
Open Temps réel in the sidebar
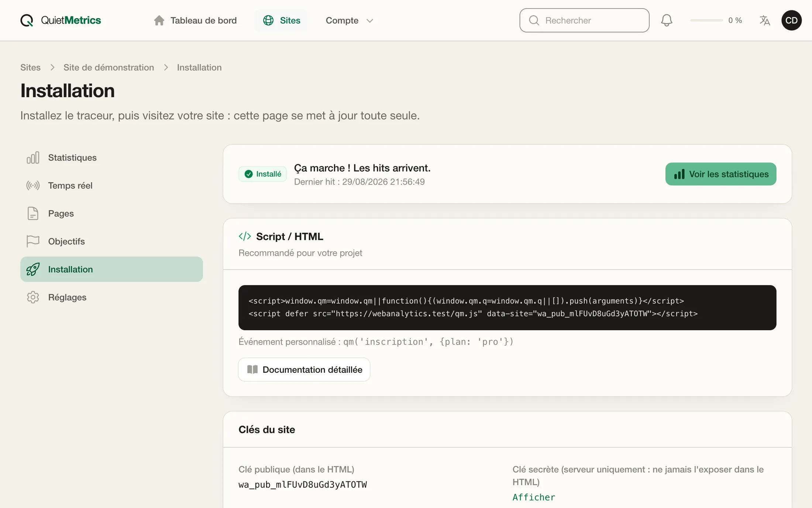coord(111,185)
